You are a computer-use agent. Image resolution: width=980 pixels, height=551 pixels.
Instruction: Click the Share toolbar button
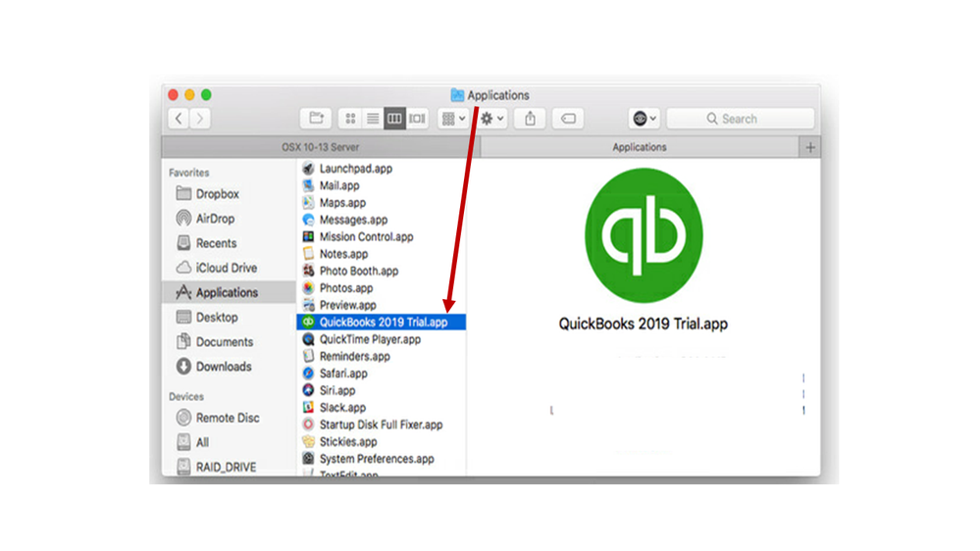[x=530, y=118]
